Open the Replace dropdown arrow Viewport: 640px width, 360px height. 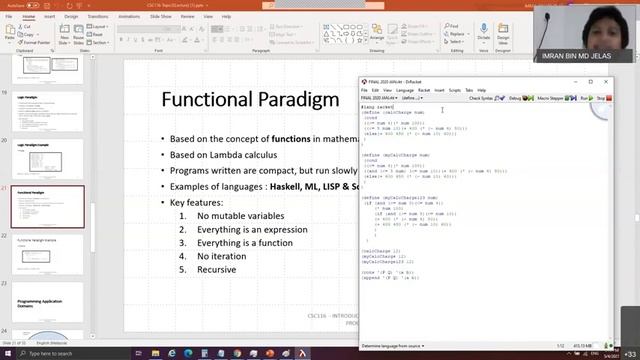click(468, 34)
